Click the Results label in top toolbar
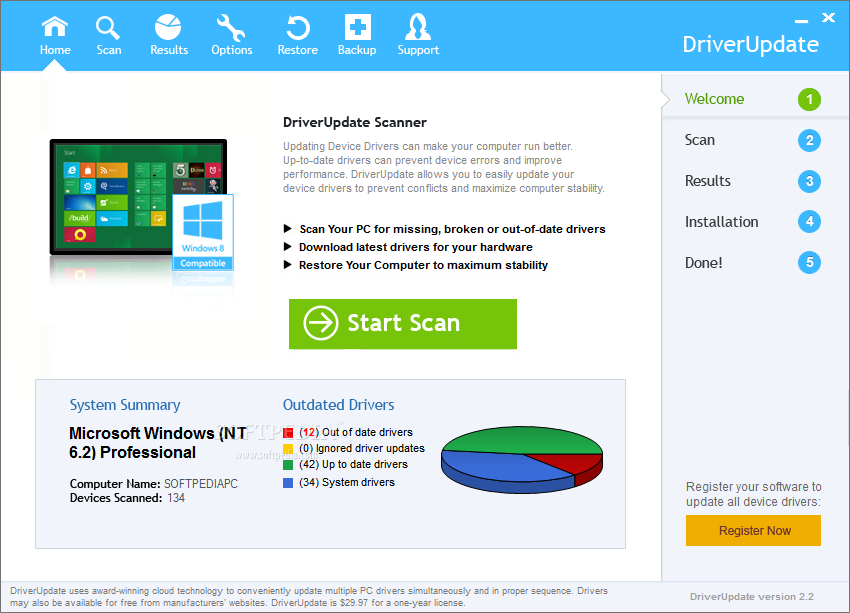Screen dimensions: 850x613 pos(169,50)
